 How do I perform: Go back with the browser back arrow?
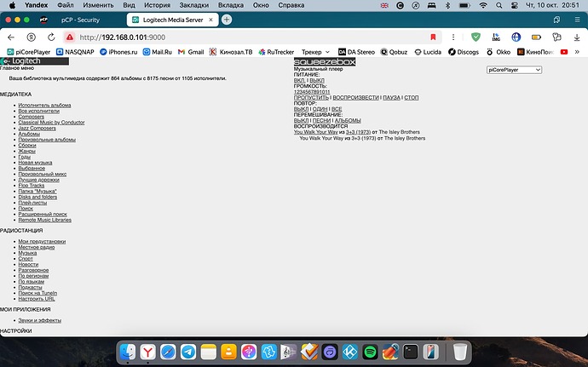(x=11, y=37)
